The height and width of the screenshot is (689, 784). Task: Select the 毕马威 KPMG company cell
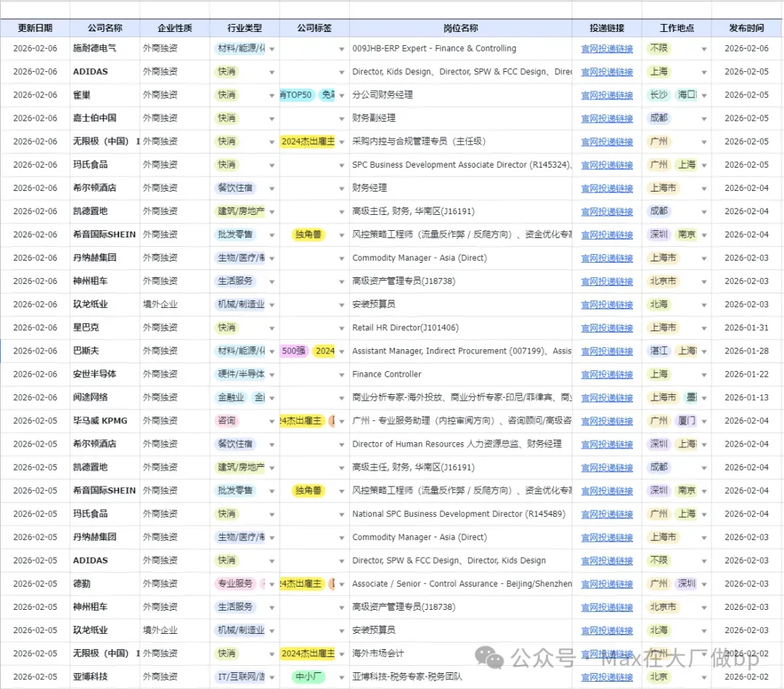coord(105,421)
